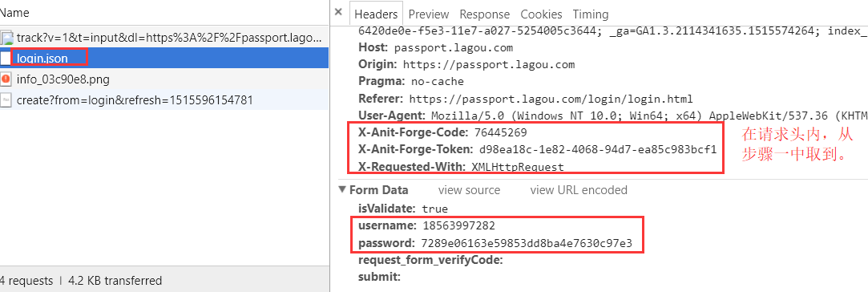Viewport: 868px width, 292px height.
Task: Click the 4.2 KB transferred status
Action: [x=115, y=280]
